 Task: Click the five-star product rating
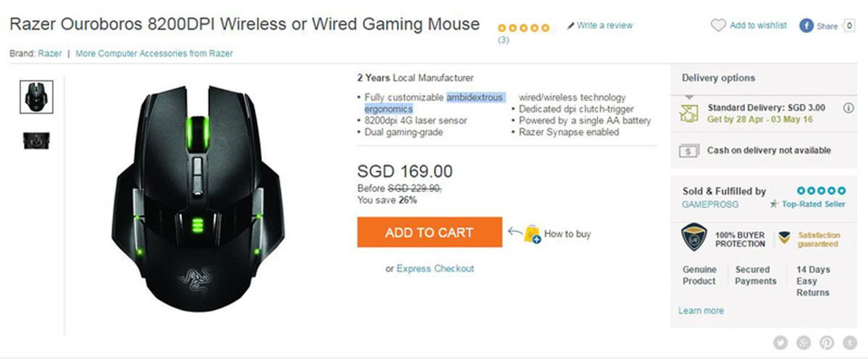click(x=524, y=28)
